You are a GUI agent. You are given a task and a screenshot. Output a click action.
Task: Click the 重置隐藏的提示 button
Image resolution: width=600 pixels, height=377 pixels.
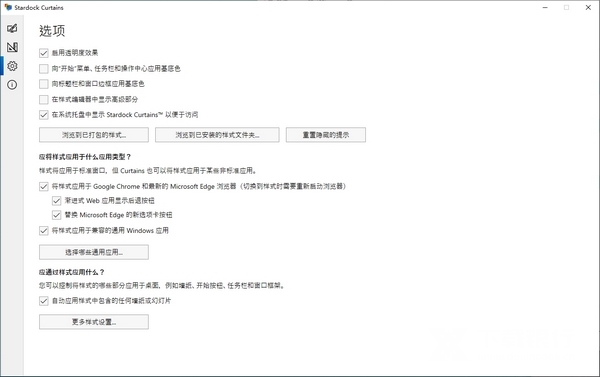click(326, 135)
